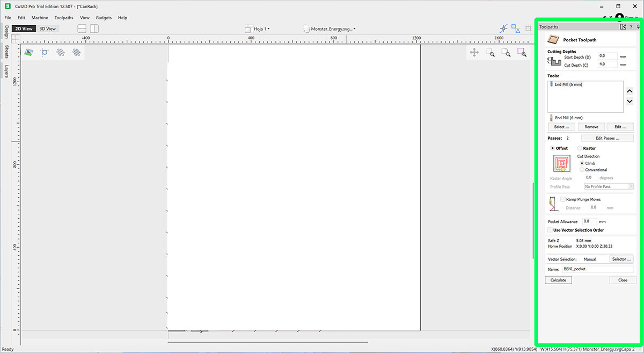Click the zoom box magnifier icon

tap(490, 52)
